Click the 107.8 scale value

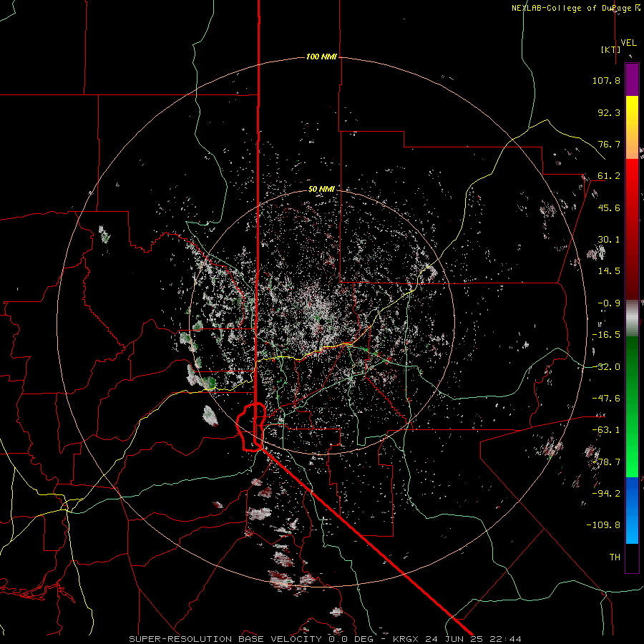coord(606,80)
